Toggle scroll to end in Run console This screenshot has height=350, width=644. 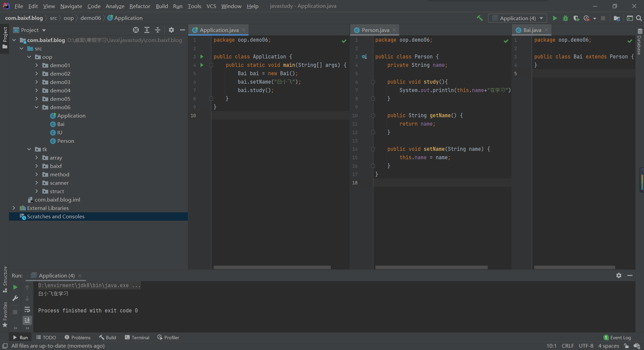pyautogui.click(x=27, y=320)
